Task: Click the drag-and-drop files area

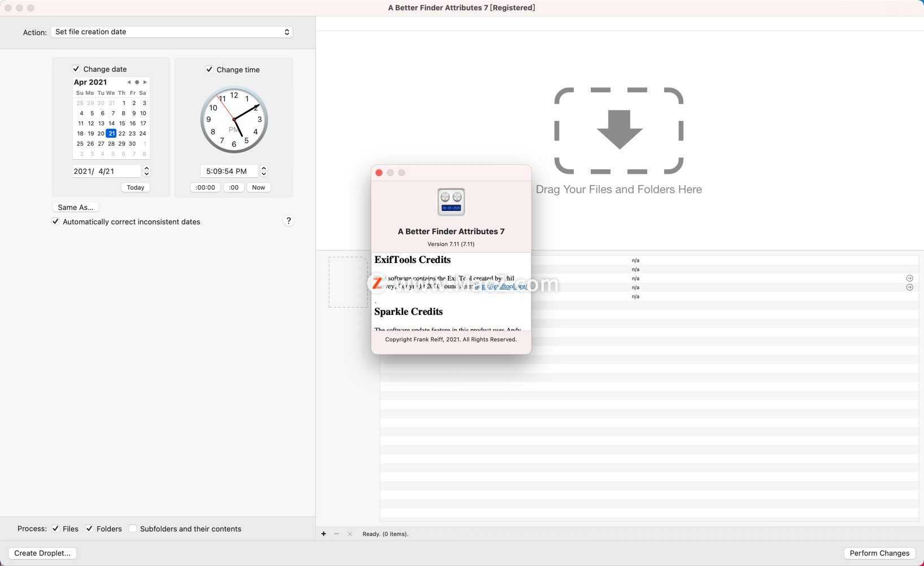Action: point(619,131)
